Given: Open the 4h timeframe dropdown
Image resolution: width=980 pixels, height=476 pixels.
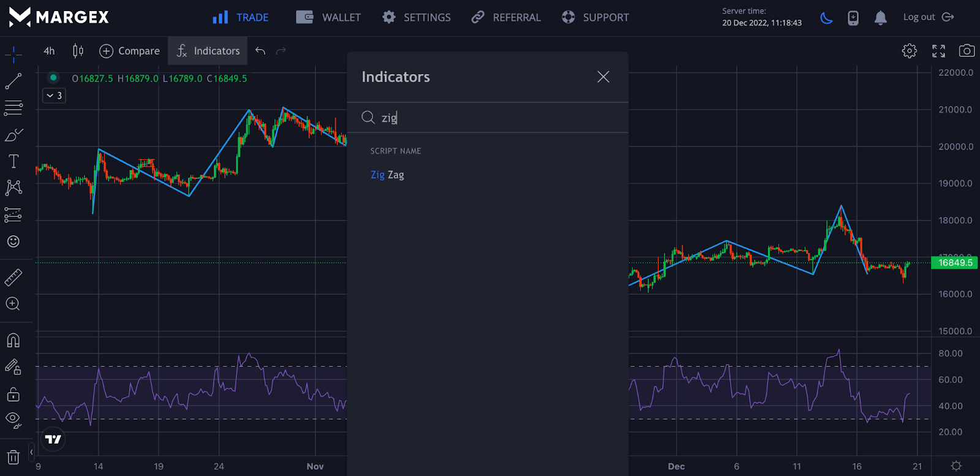Looking at the screenshot, I should click(49, 51).
